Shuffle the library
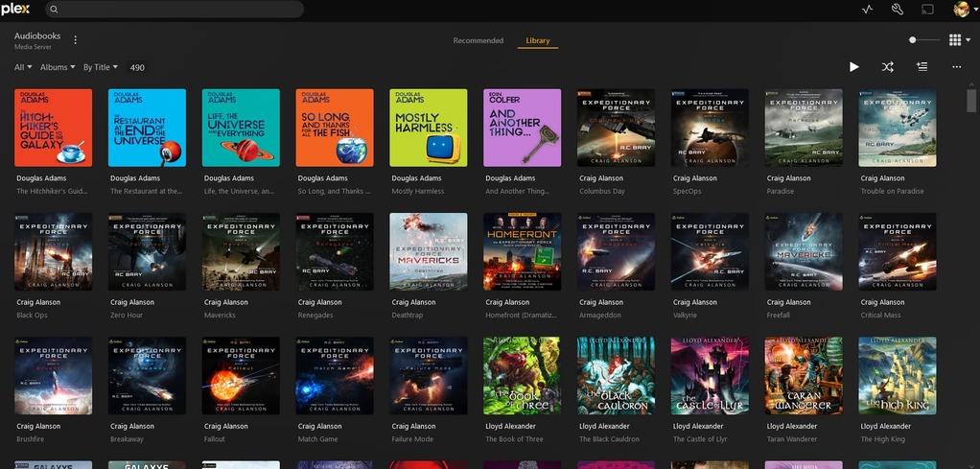Screen dimensions: 980x469 (888, 67)
